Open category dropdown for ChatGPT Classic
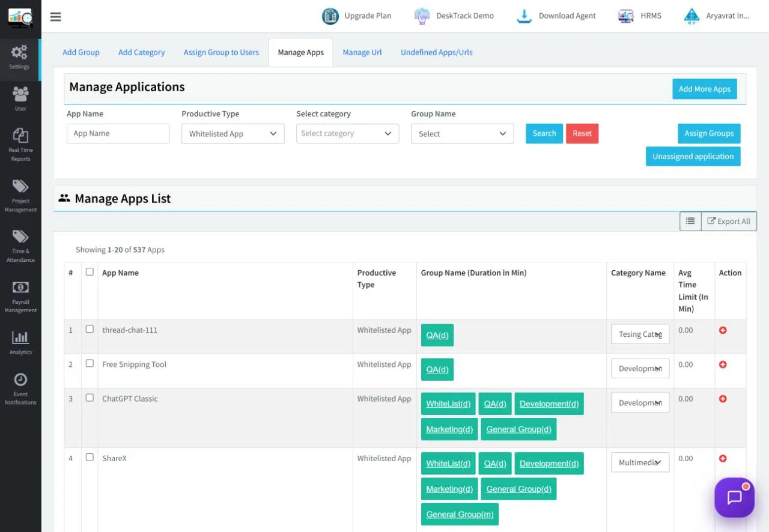This screenshot has width=769, height=532. [640, 403]
